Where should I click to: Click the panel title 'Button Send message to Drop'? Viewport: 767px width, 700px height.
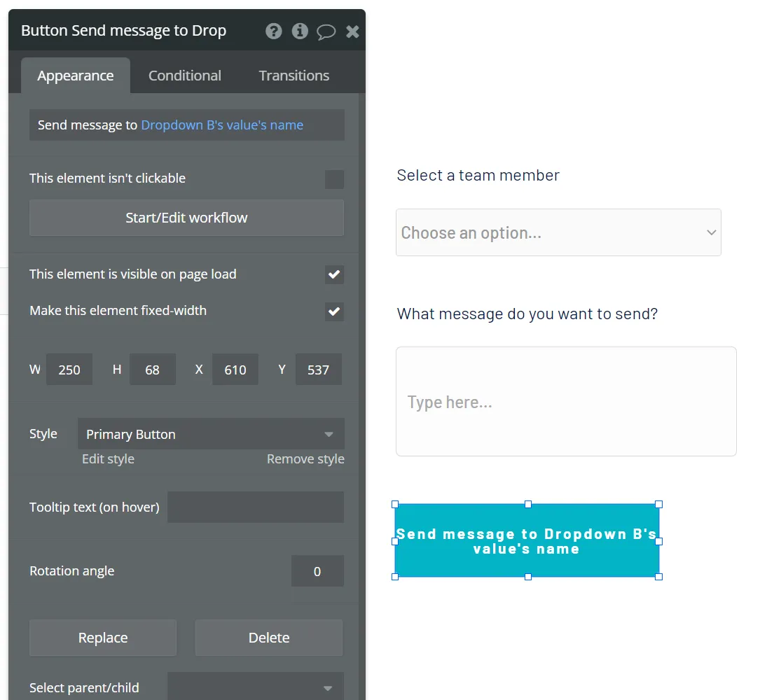point(123,31)
